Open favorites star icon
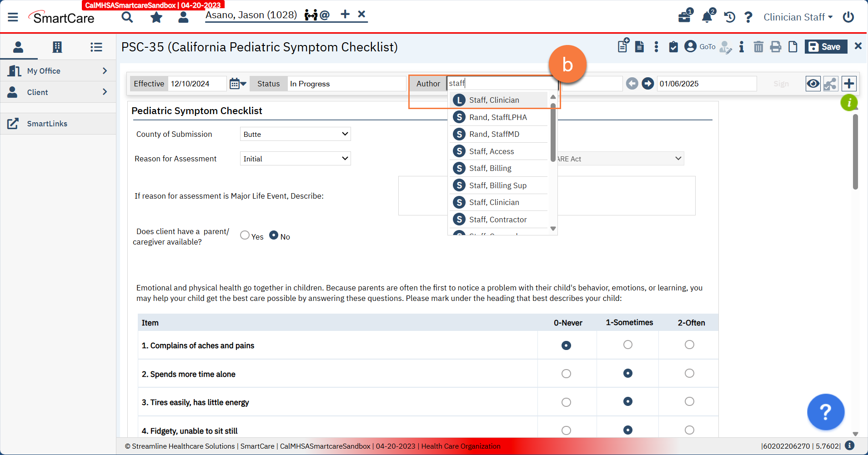 (x=156, y=17)
